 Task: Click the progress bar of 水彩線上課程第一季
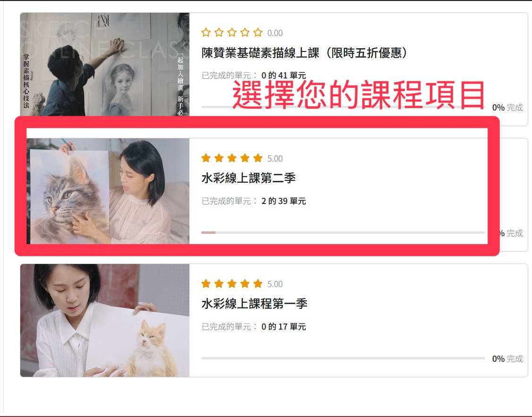pos(343,358)
